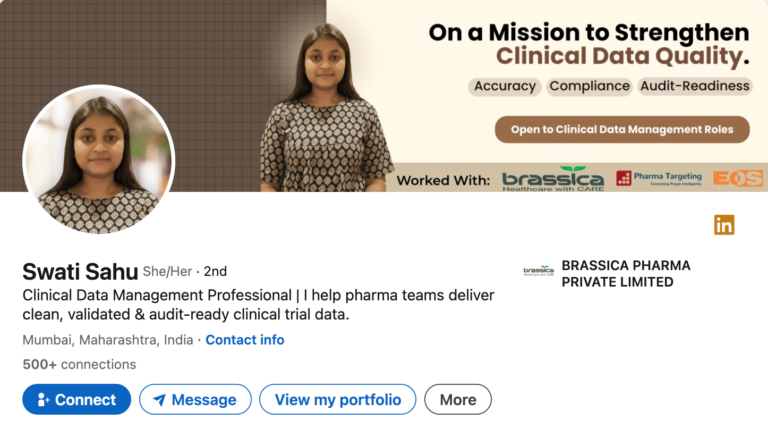Click the EOS logo in banner
768x437 pixels.
pos(738,178)
